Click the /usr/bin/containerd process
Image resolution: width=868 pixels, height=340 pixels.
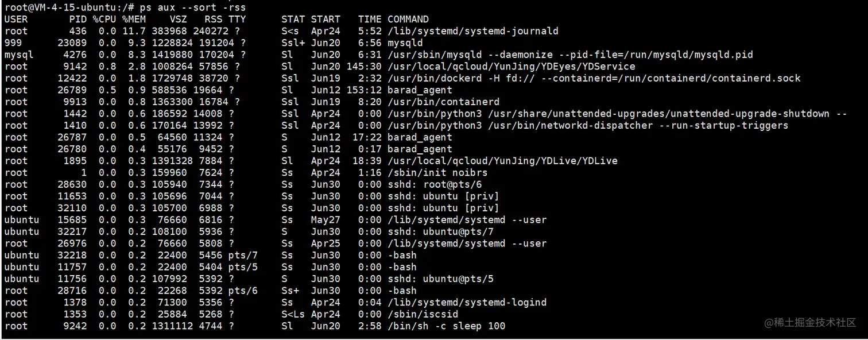(x=443, y=102)
